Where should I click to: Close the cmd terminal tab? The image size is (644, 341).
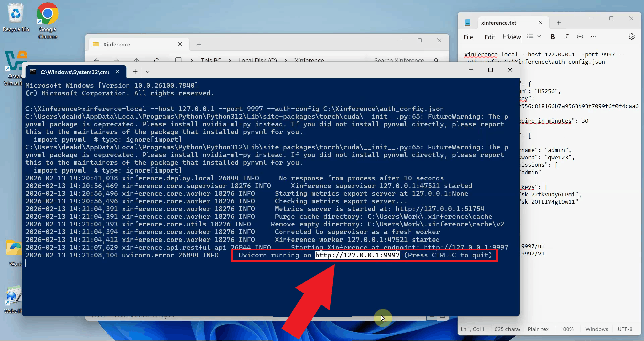coord(117,72)
